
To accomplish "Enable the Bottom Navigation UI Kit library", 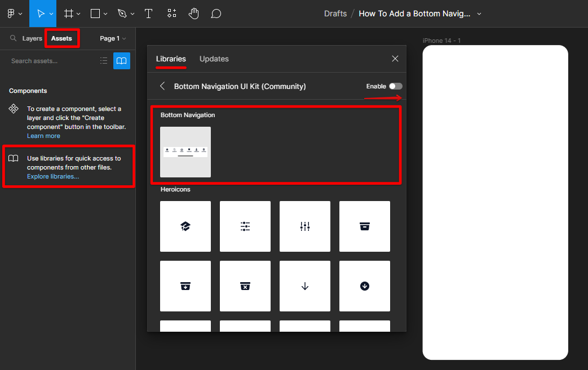I will point(396,86).
